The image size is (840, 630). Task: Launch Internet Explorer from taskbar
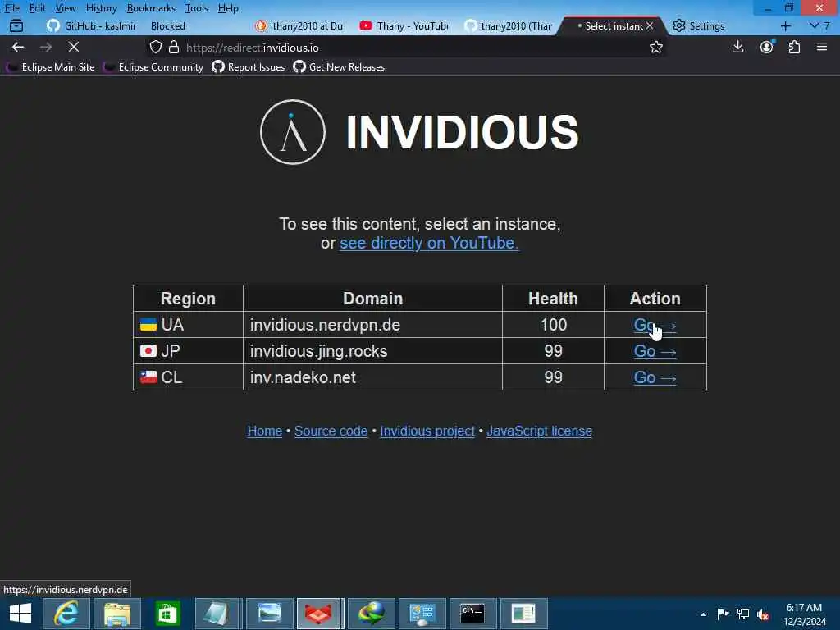66,614
